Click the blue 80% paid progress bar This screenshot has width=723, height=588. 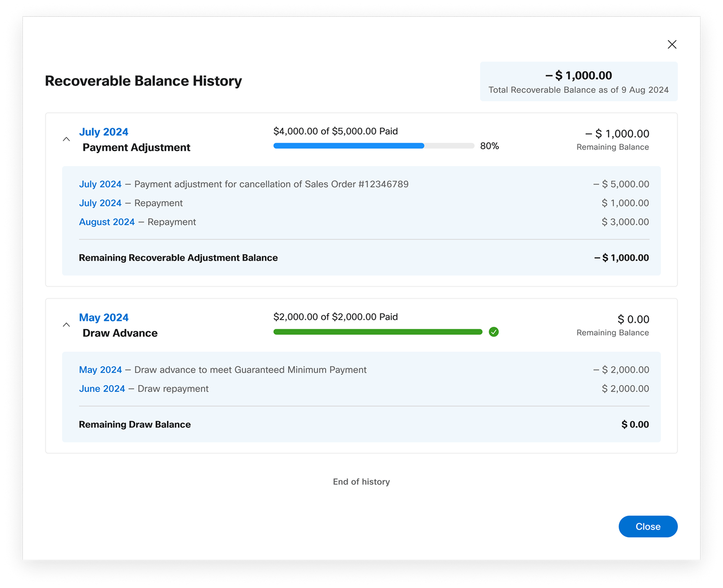point(373,146)
